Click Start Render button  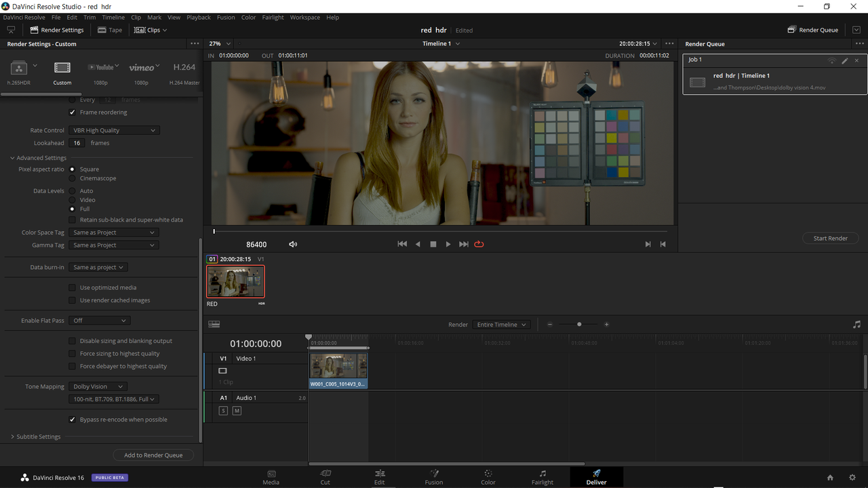[831, 238]
